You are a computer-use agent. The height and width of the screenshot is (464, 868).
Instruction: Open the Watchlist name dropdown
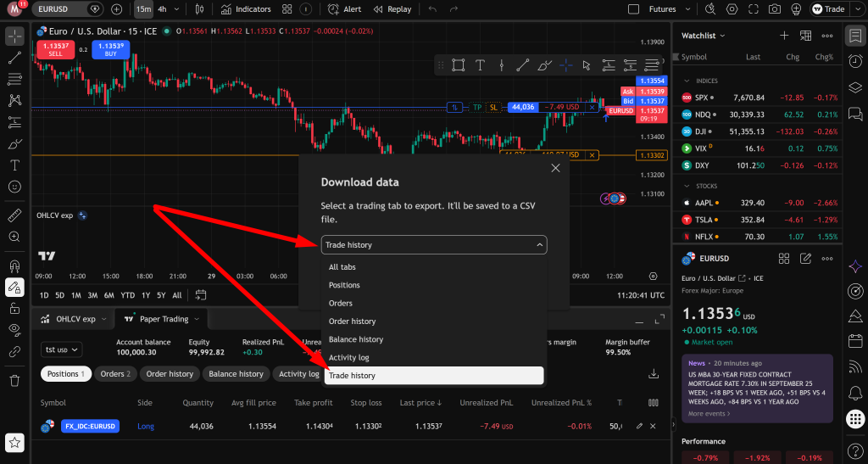point(703,36)
